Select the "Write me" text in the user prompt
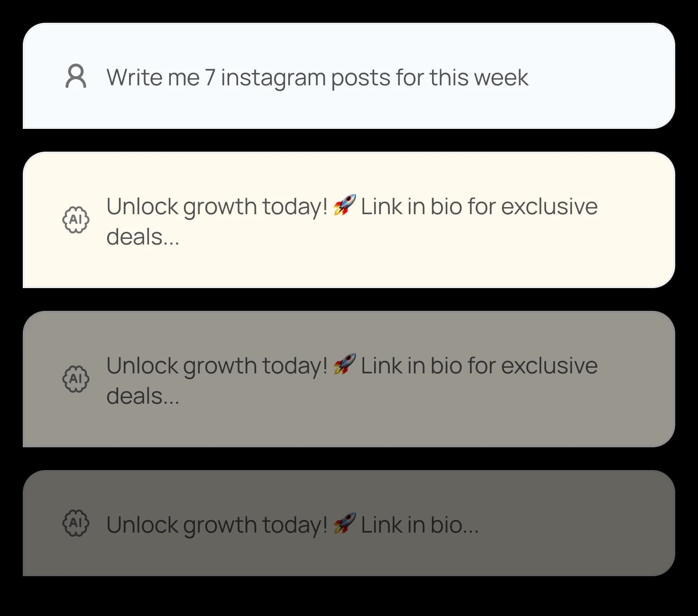 coord(153,77)
